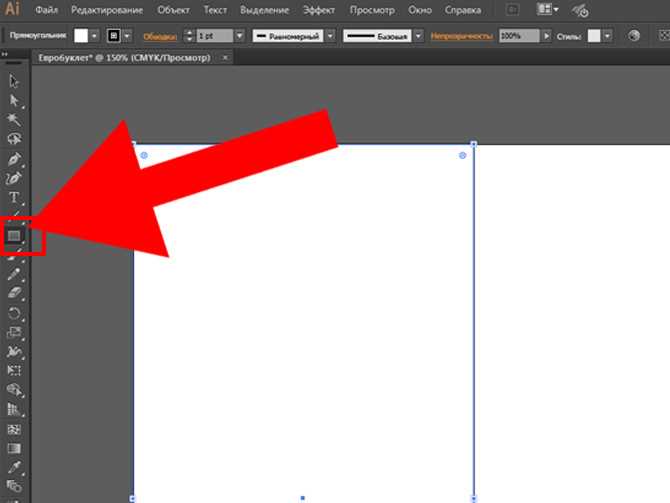Select the Eraser tool
670x503 pixels.
click(x=14, y=294)
